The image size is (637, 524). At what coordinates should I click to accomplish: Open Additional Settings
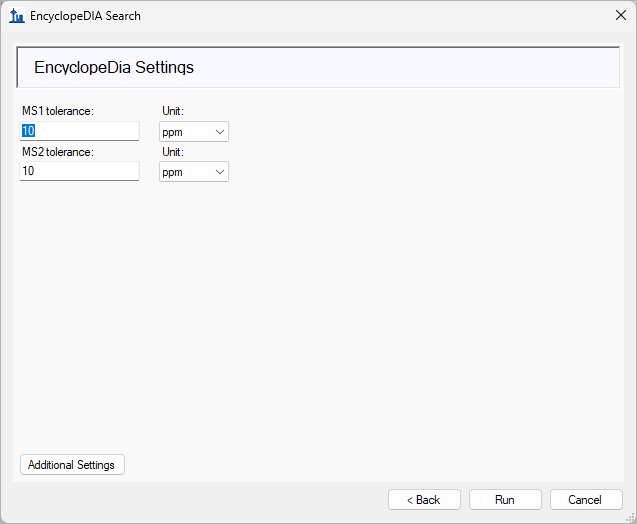[x=72, y=465]
